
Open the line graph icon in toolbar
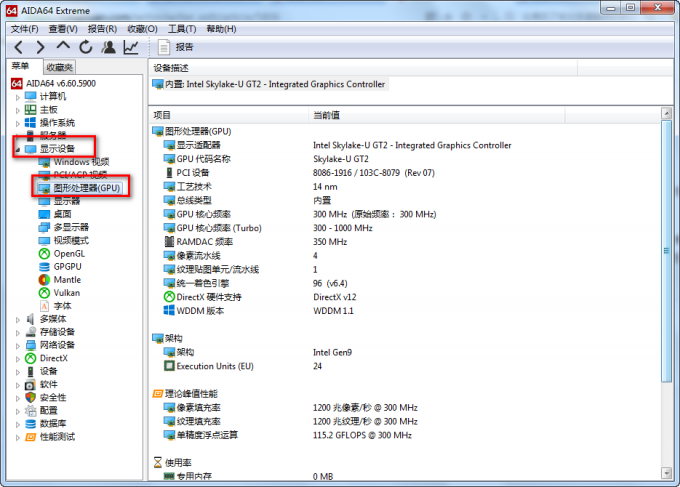131,47
